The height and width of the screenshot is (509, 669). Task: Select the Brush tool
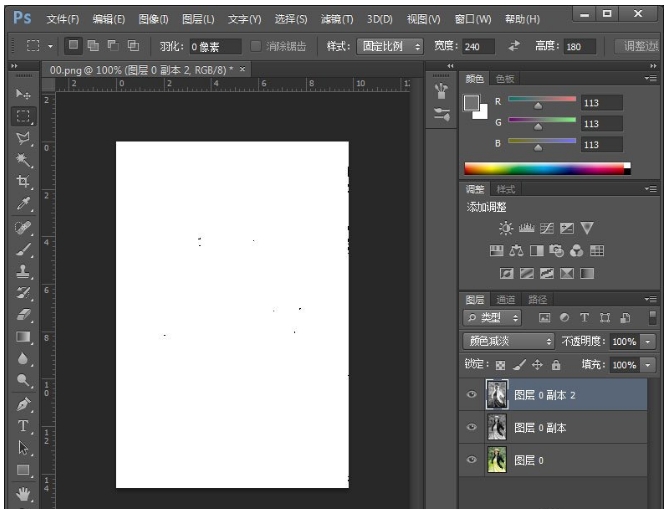tap(23, 249)
